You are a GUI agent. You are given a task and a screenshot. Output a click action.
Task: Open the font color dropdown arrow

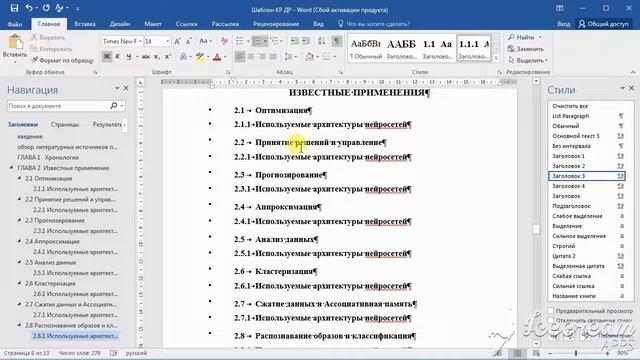click(x=225, y=57)
